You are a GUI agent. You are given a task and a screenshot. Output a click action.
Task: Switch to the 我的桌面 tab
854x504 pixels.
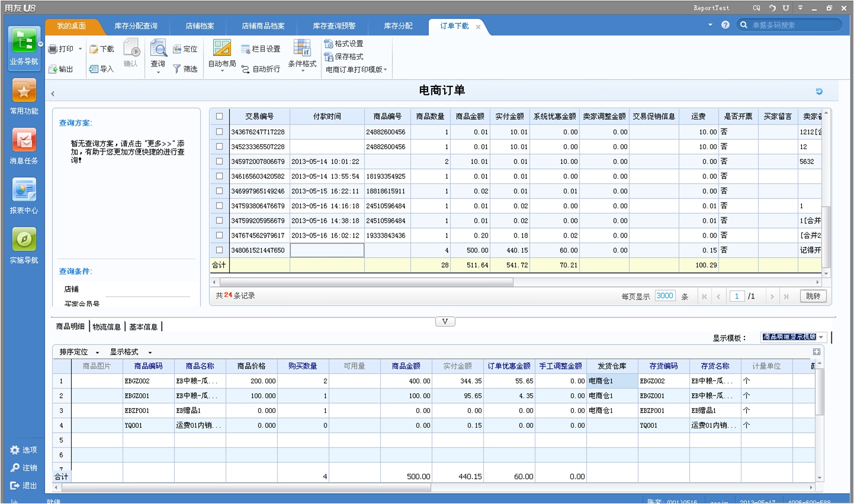[71, 26]
